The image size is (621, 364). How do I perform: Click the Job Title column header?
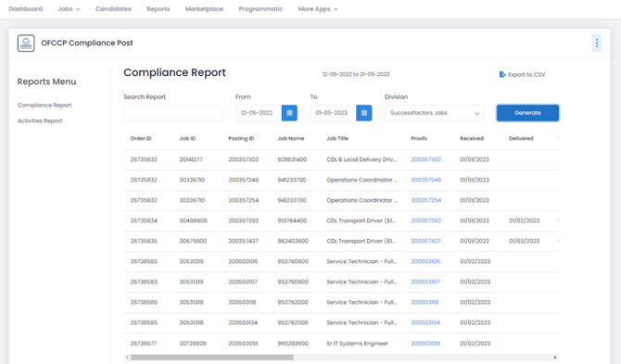click(x=337, y=138)
